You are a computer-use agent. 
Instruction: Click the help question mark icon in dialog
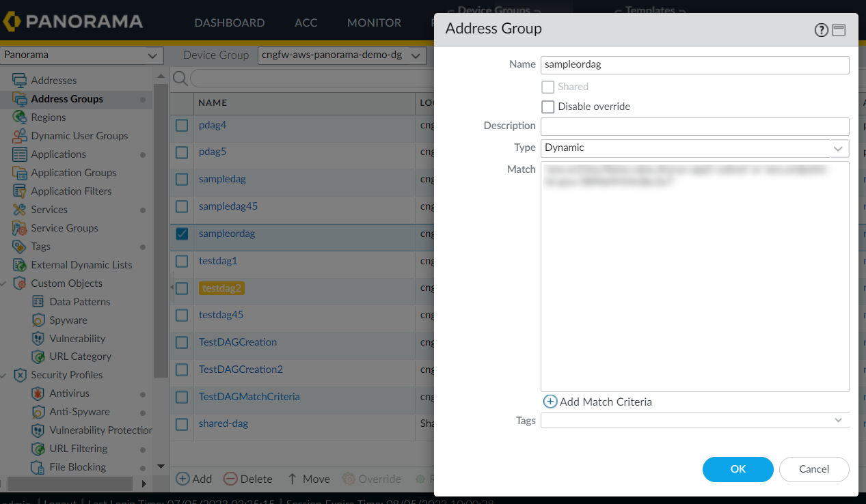[821, 30]
